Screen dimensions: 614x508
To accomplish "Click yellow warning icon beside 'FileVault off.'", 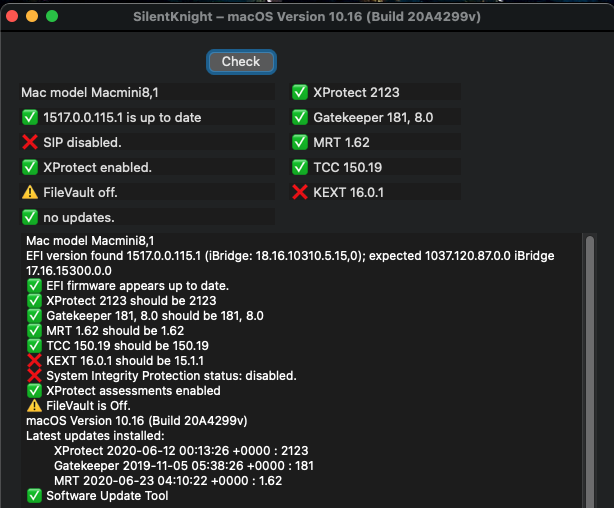I will 30,192.
